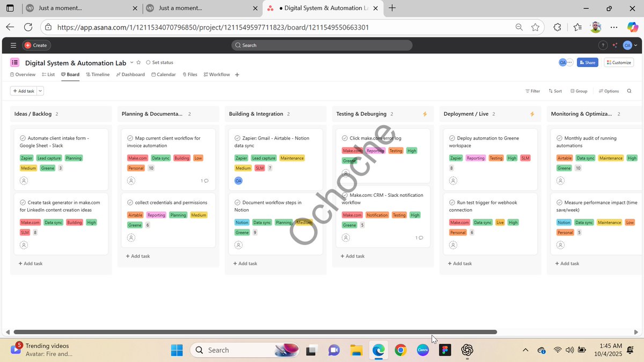Screen dimensions: 644x362
Task: Open File Explorer from taskbar
Action: point(356,350)
